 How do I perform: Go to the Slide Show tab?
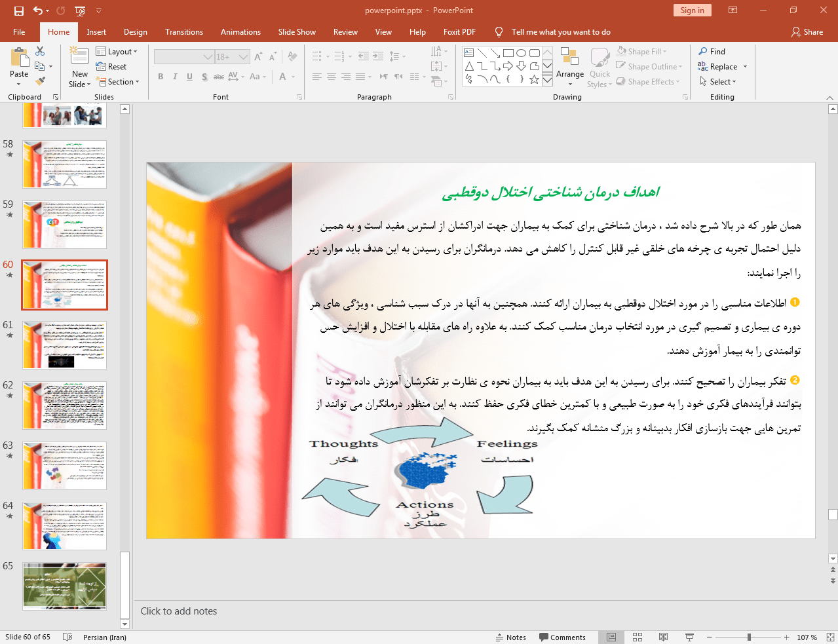(x=297, y=32)
